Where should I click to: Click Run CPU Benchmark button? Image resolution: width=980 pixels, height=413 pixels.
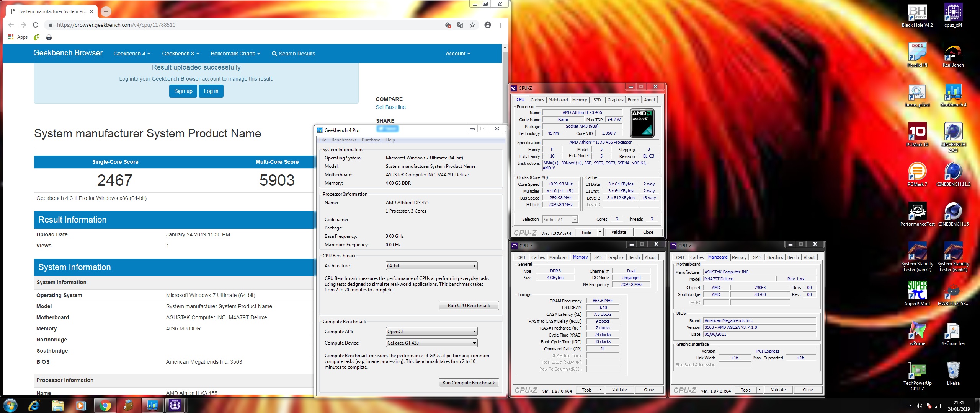coord(469,306)
